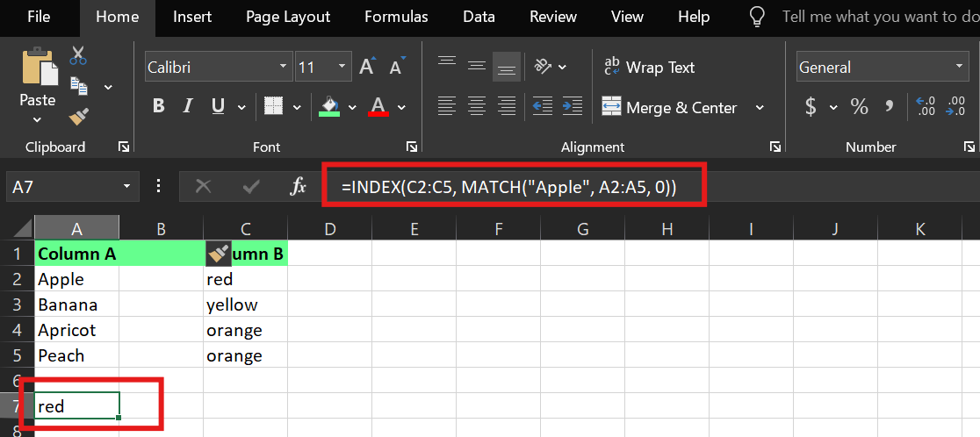Viewport: 980px width, 437px height.
Task: Select the cell containing Banana
Action: point(77,304)
